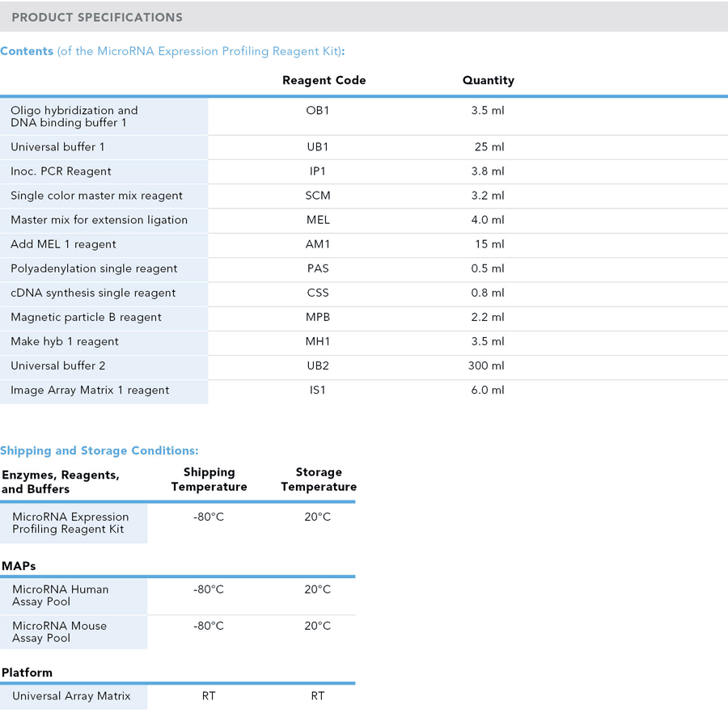Viewport: 728px width, 718px height.
Task: Click the 0.5 ml quantity
Action: (488, 268)
